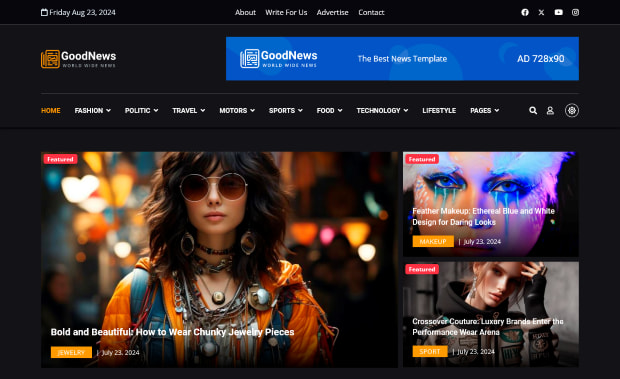This screenshot has width=620, height=379.
Task: Click 'The Best News Template' banner text
Action: (x=402, y=58)
